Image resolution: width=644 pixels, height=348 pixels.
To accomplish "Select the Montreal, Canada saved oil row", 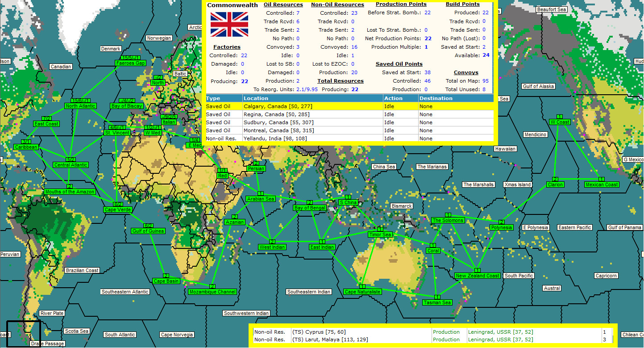I will (349, 130).
